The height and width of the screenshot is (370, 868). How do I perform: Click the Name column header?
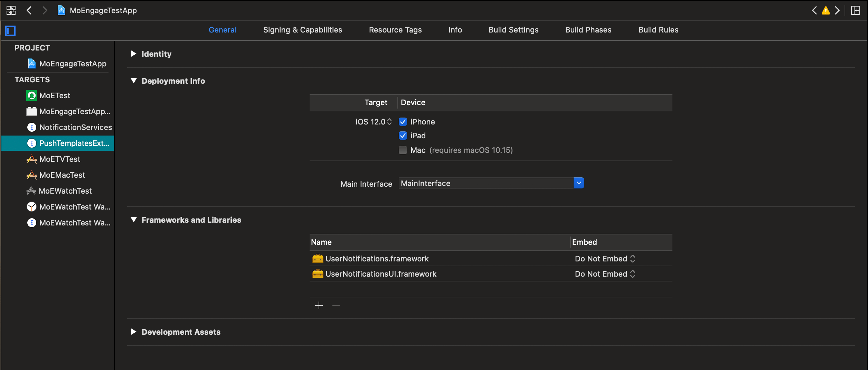(321, 242)
